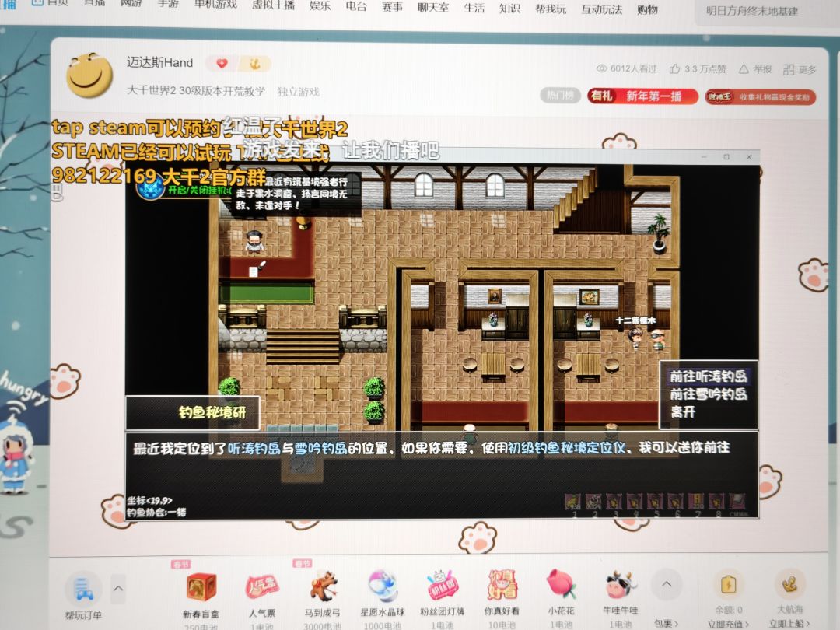Open 立即上船 link
Viewport: 840px width, 630px height.
coord(789,624)
